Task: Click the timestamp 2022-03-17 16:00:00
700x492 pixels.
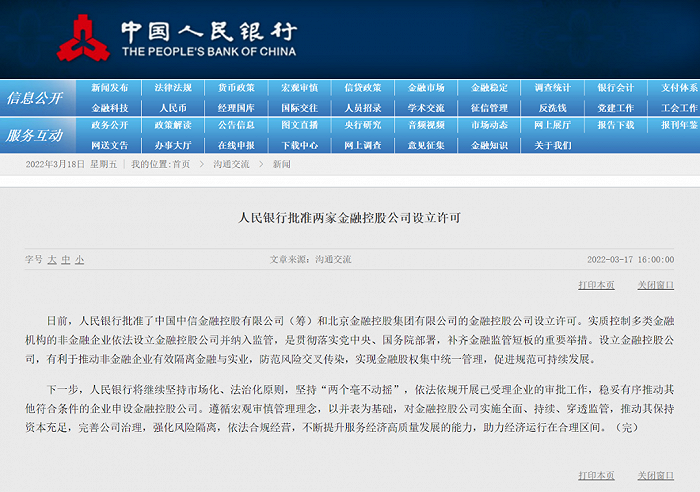Action: click(630, 259)
